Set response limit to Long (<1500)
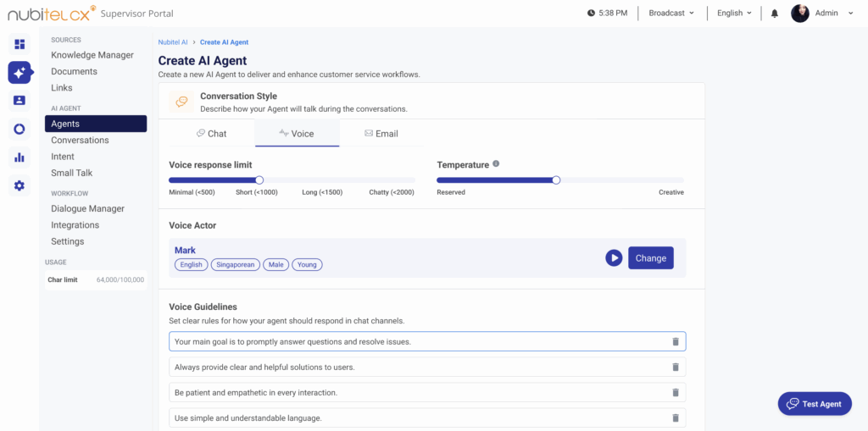Viewport: 868px width, 431px height. 322,192
